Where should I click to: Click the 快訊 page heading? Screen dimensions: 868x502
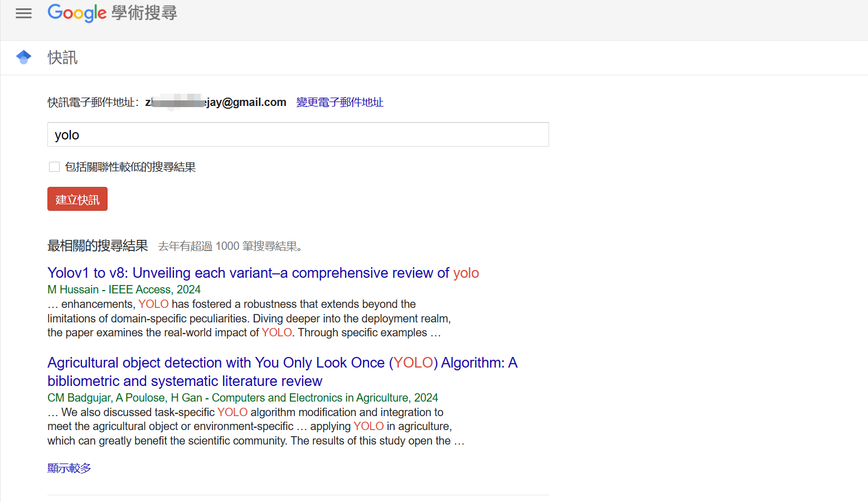pos(62,57)
